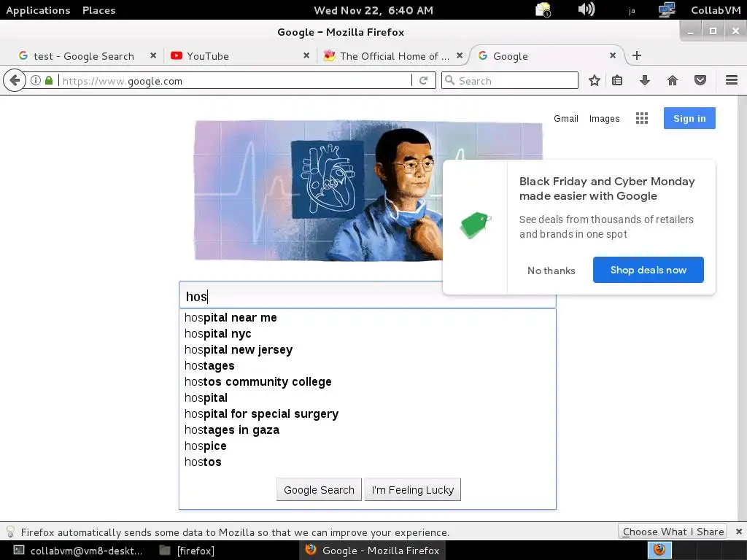Save page to Pocket icon
This screenshot has width=747, height=560.
pos(700,80)
